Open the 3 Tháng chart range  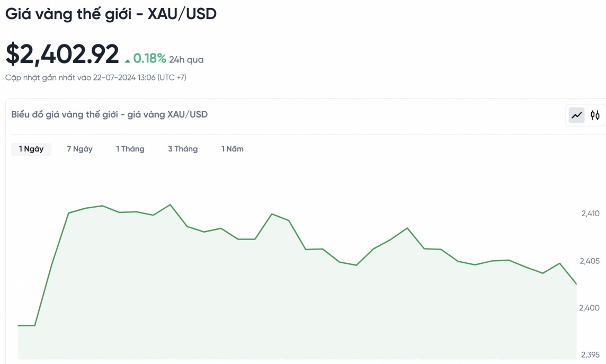[183, 149]
